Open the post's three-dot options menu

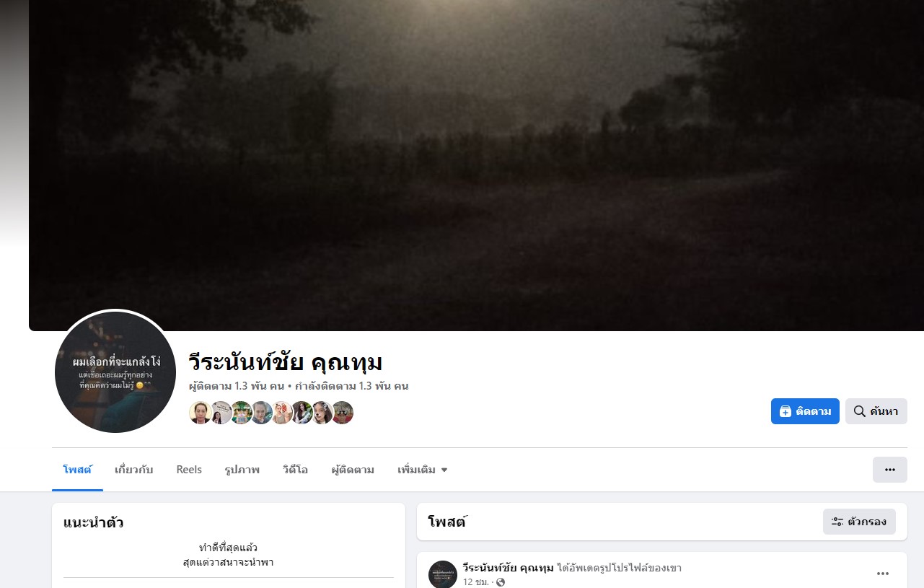coord(883,574)
